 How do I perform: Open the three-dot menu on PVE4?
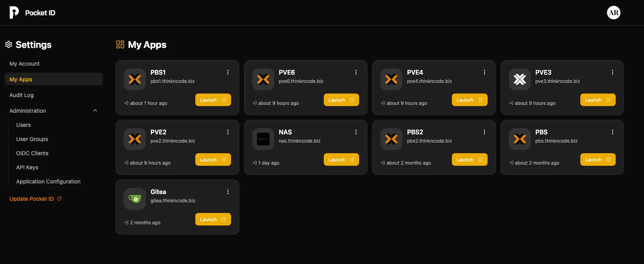(484, 72)
